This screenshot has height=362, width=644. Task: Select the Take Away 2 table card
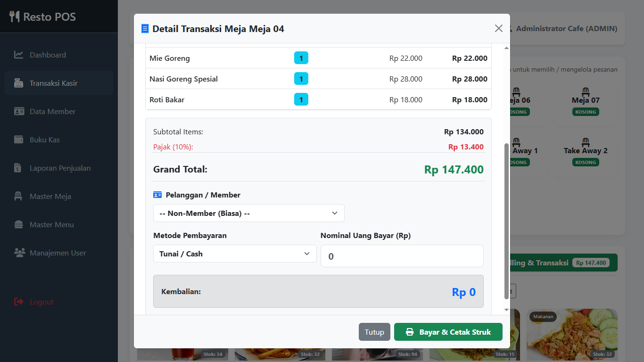click(586, 152)
